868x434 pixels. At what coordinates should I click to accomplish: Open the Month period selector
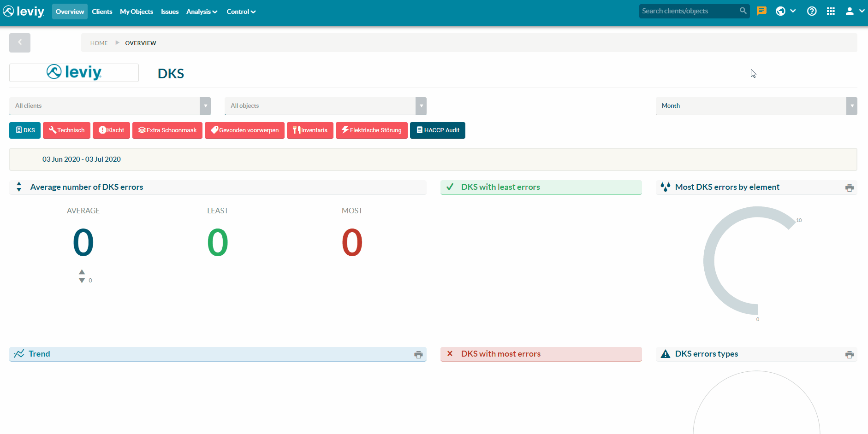tap(756, 106)
